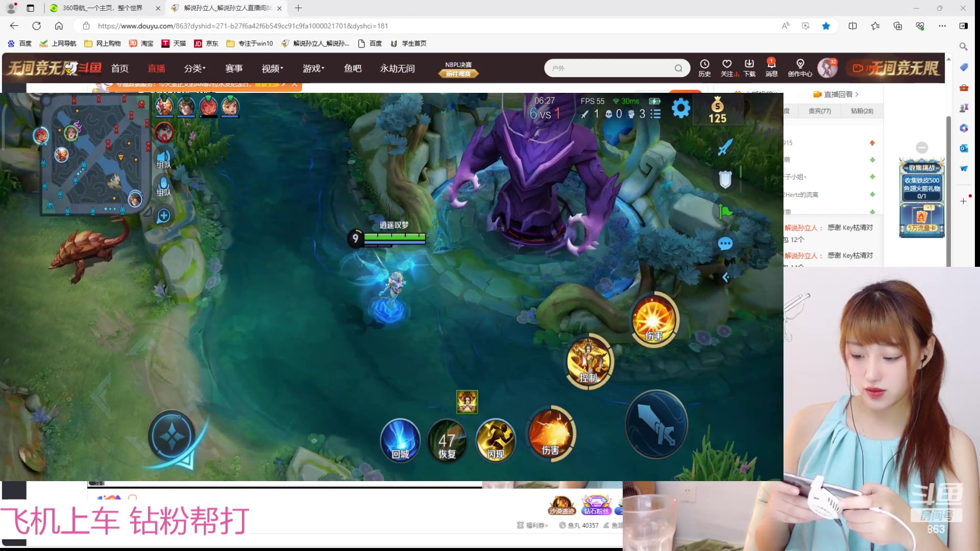The width and height of the screenshot is (980, 551).
Task: Close the orange notification banner
Action: pyautogui.click(x=295, y=85)
